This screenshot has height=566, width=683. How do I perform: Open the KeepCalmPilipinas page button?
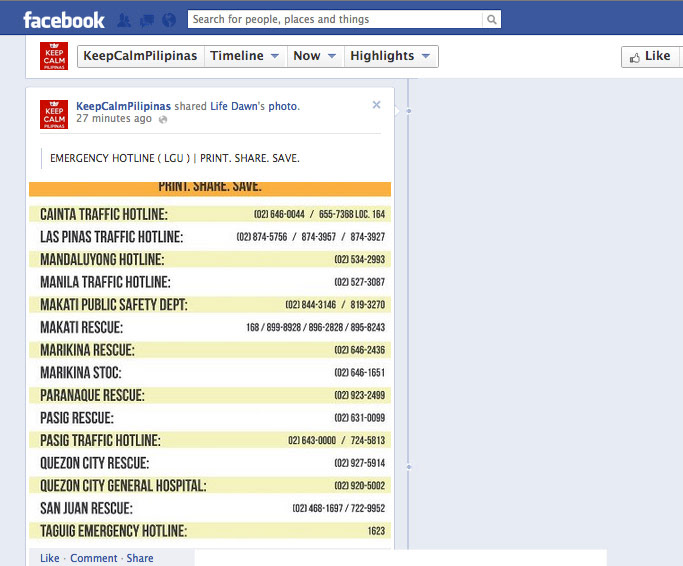pyautogui.click(x=140, y=56)
